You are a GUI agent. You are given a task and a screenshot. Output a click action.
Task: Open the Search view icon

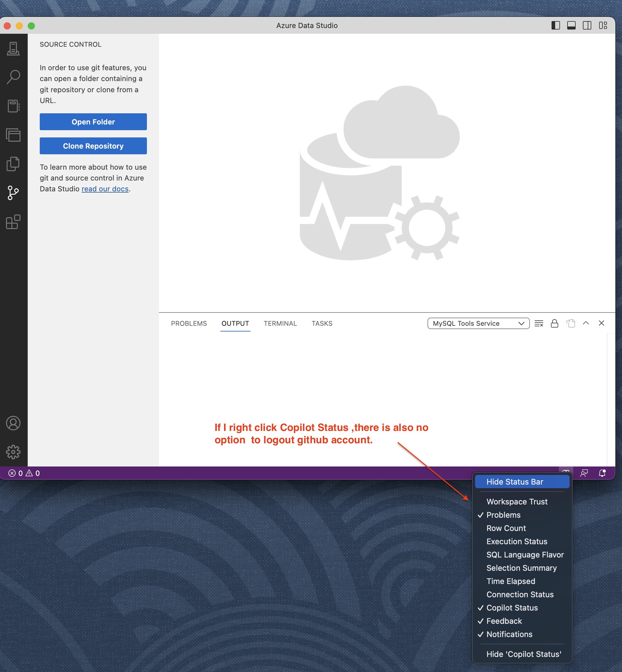[13, 77]
